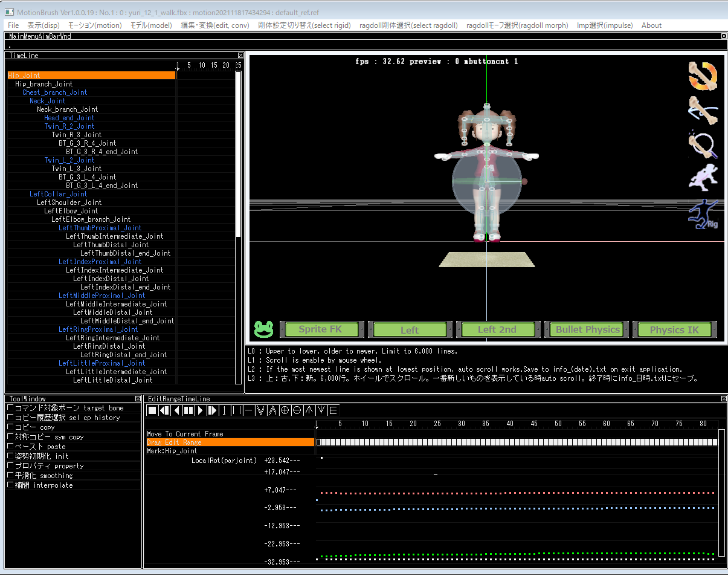Click the green frog icon
Image resolution: width=728 pixels, height=576 pixels.
[263, 329]
